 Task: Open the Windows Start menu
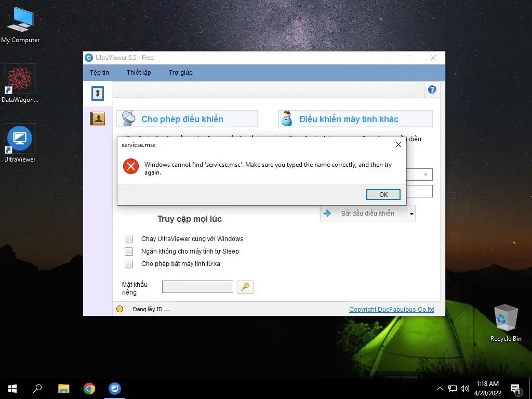click(x=12, y=389)
